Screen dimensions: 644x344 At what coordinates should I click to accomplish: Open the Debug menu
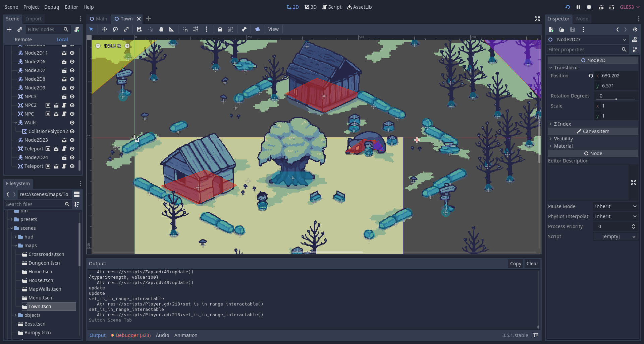[x=51, y=7]
